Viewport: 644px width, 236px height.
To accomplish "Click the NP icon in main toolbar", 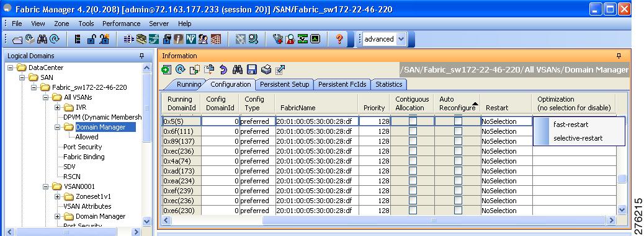I will tap(190, 40).
